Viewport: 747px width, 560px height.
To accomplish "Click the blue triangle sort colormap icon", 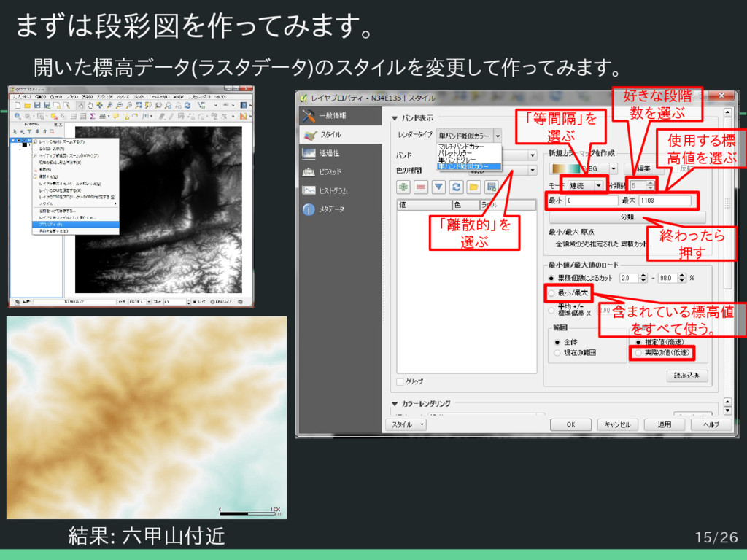I will coord(438,187).
